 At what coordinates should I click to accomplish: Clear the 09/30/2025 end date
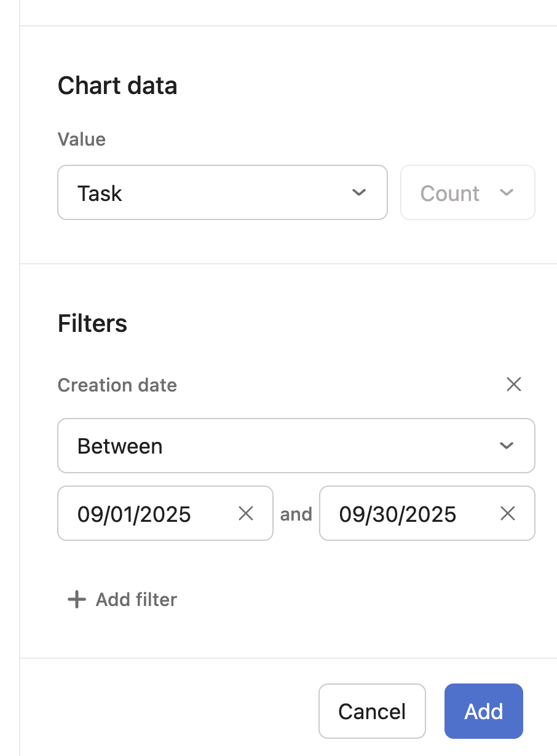pyautogui.click(x=507, y=514)
